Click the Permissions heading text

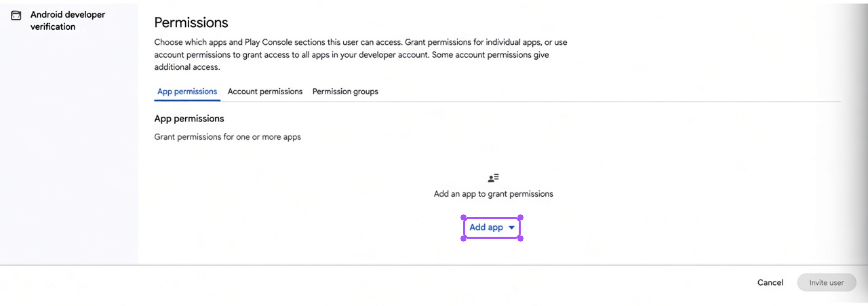pos(191,23)
